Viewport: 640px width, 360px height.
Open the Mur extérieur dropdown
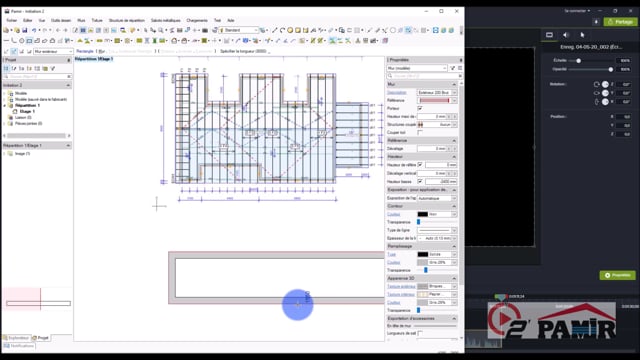(53, 51)
